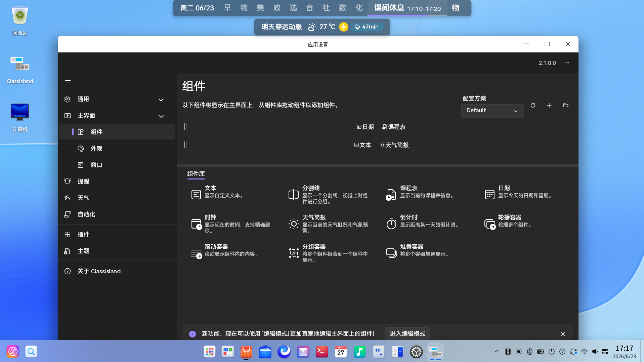This screenshot has height=362, width=644.
Task: Add a new configuration profile
Action: [549, 106]
